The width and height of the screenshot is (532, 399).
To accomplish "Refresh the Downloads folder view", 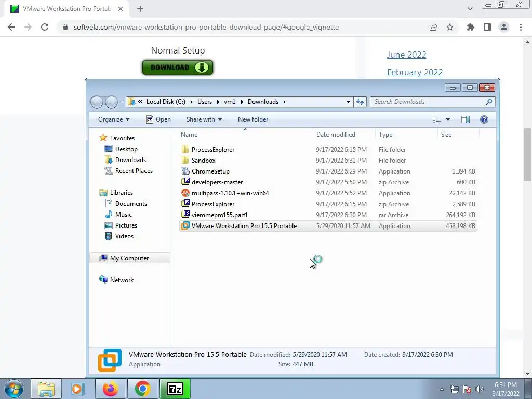I will (x=360, y=102).
